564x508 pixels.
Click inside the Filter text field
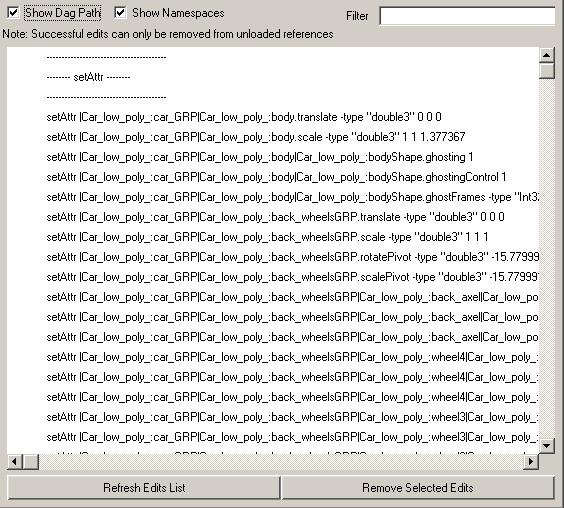tap(467, 16)
